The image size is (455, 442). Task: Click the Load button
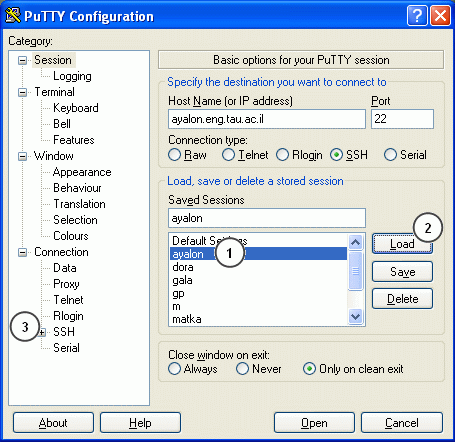(402, 244)
